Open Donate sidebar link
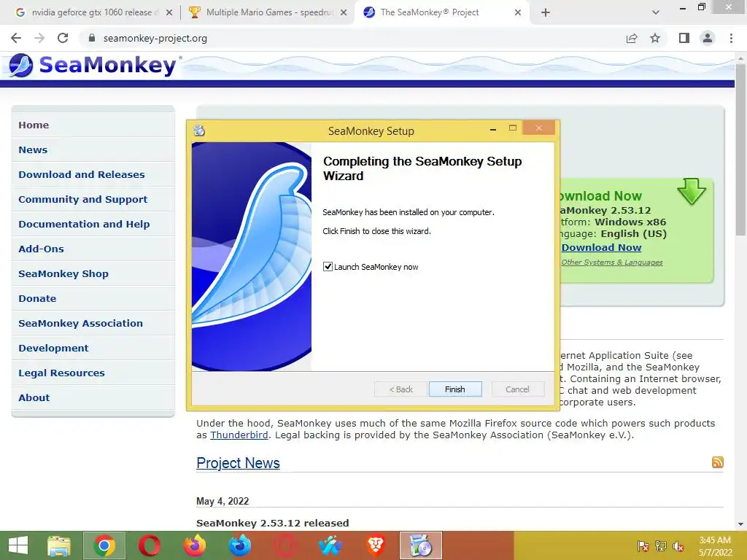Viewport: 747px width, 560px height. tap(37, 298)
